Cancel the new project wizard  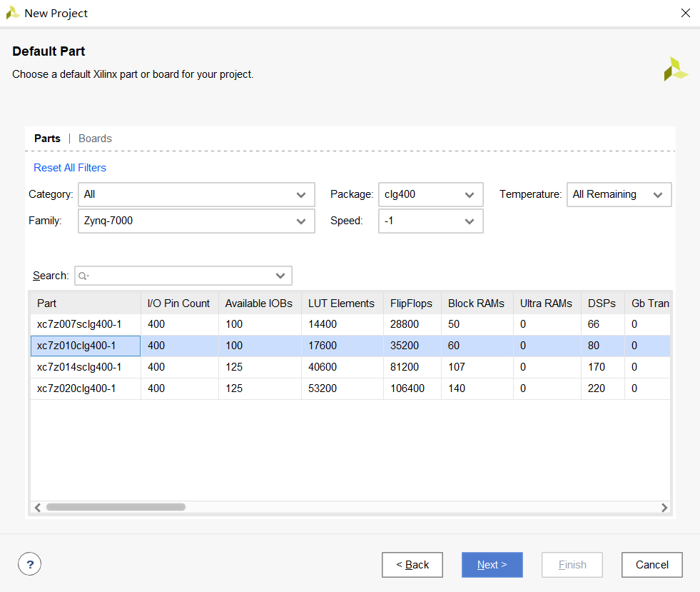[651, 565]
